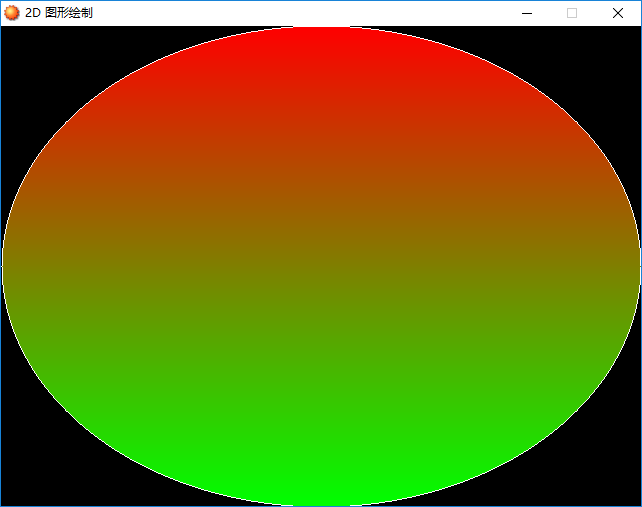This screenshot has width=642, height=507.
Task: Click the disabled maximize button
Action: (572, 14)
